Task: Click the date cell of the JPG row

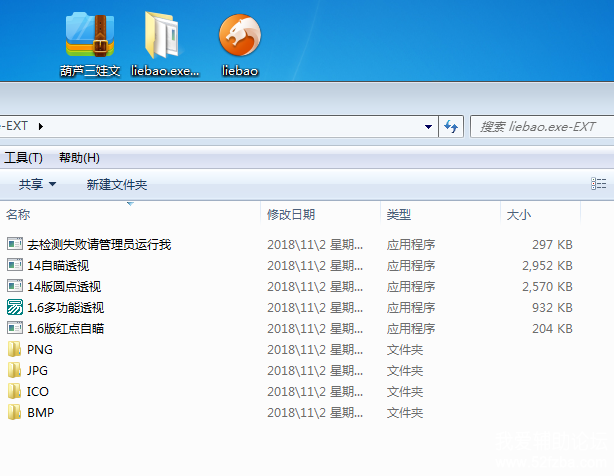Action: [315, 371]
